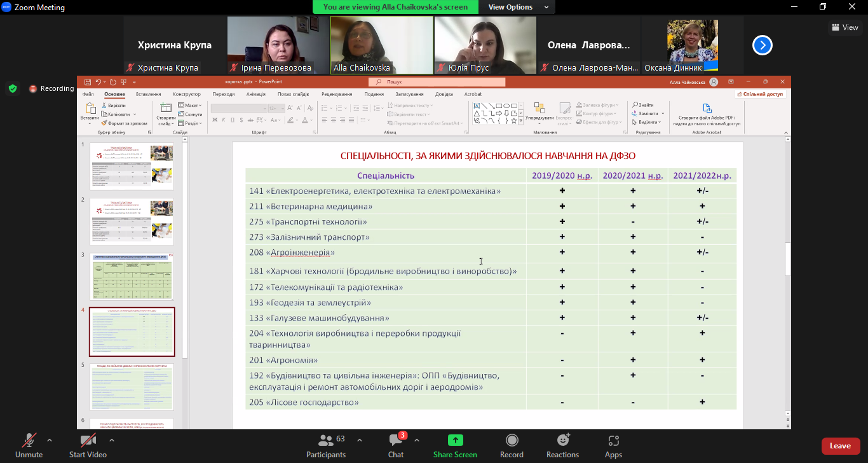Unmute the microphone
The width and height of the screenshot is (868, 463).
click(x=29, y=440)
